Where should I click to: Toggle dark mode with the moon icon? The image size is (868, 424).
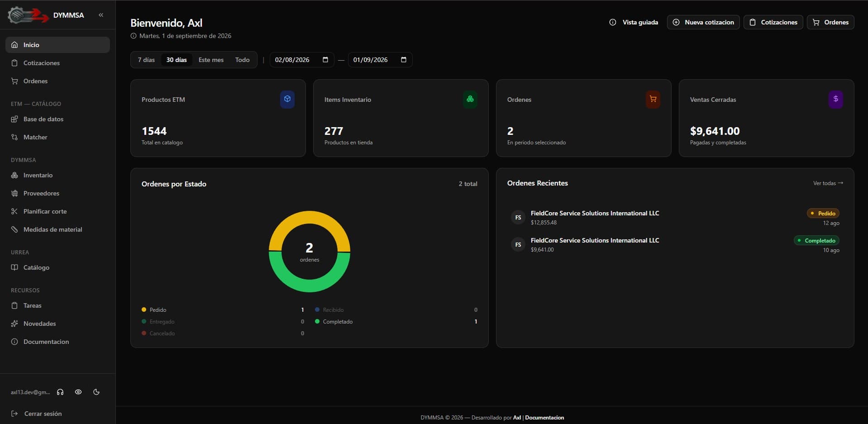[x=96, y=392]
